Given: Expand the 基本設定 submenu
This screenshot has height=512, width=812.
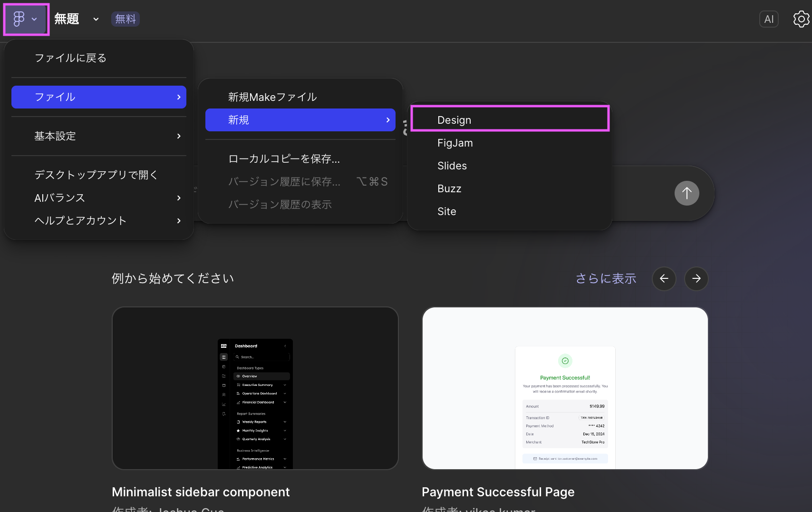Looking at the screenshot, I should [x=98, y=136].
